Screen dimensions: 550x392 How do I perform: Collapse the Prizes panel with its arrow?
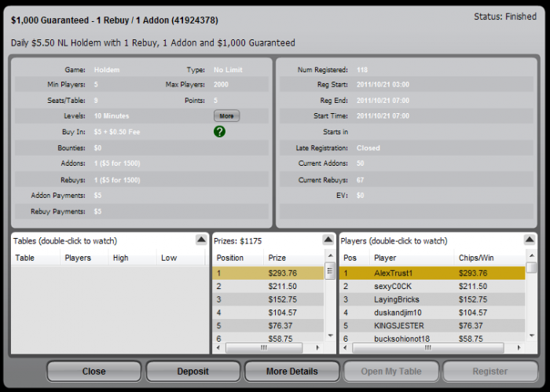[x=328, y=240]
